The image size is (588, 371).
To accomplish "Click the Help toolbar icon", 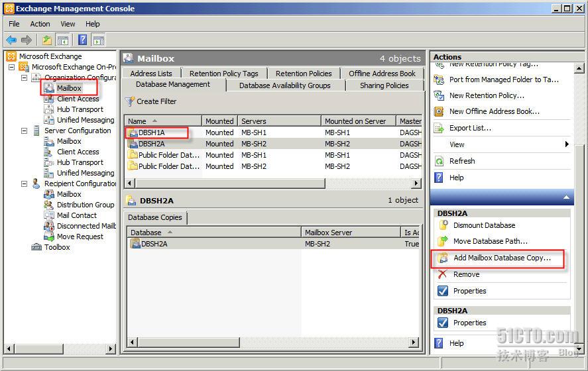I will (x=83, y=39).
